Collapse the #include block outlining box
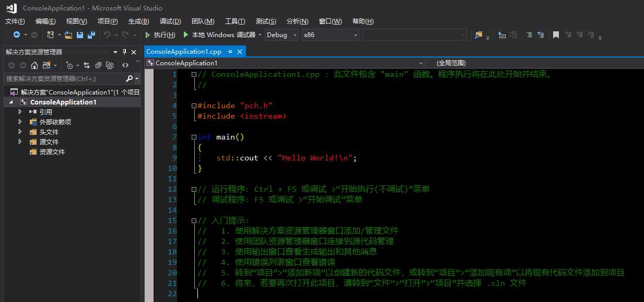 tap(194, 106)
